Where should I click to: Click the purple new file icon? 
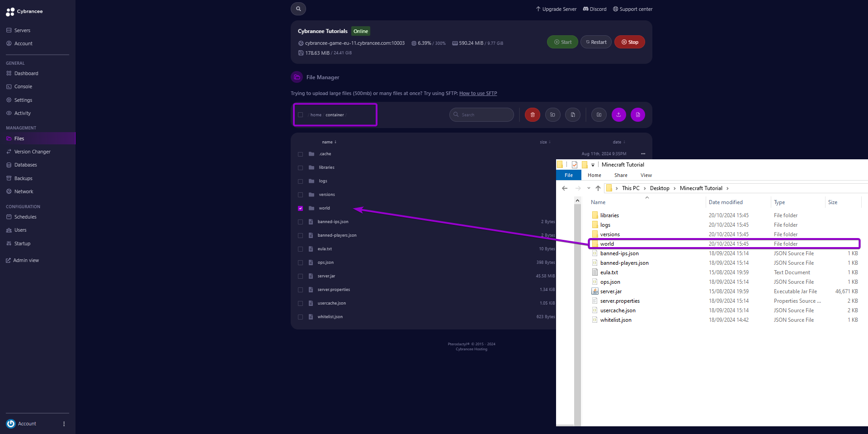pyautogui.click(x=637, y=114)
